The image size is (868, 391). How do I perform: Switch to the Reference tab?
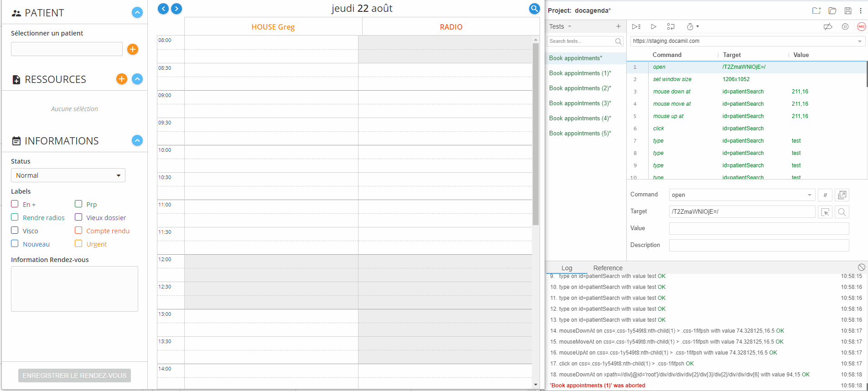click(608, 268)
